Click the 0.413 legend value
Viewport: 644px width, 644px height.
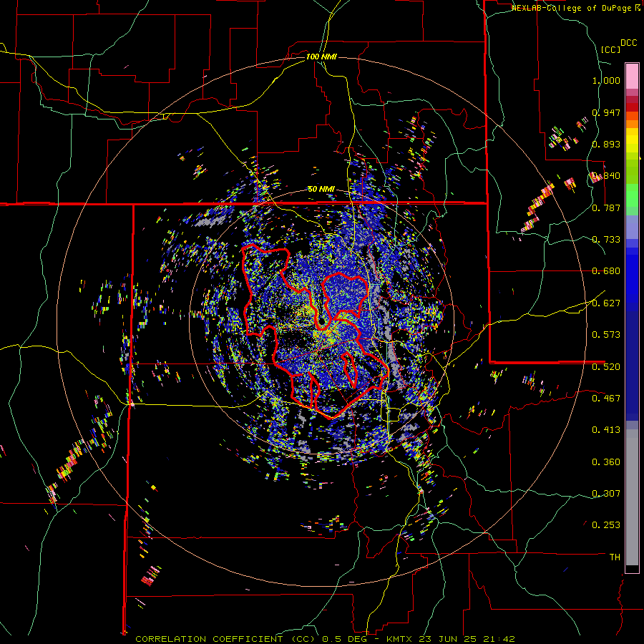pyautogui.click(x=606, y=430)
